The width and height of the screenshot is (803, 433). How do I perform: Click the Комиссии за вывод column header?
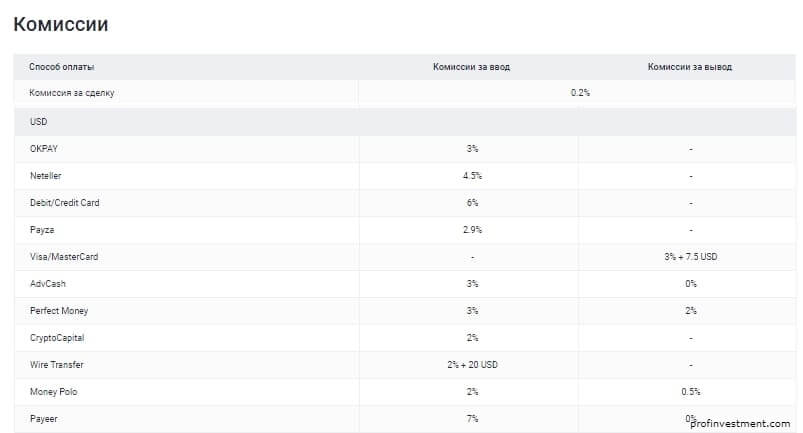coord(689,67)
